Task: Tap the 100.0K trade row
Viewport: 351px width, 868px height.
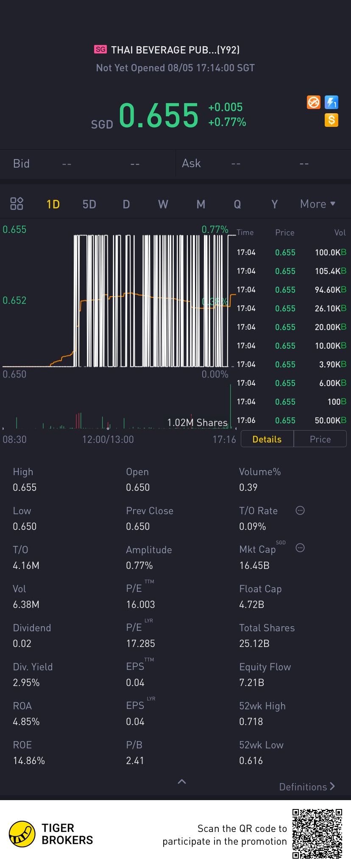Action: (292, 252)
